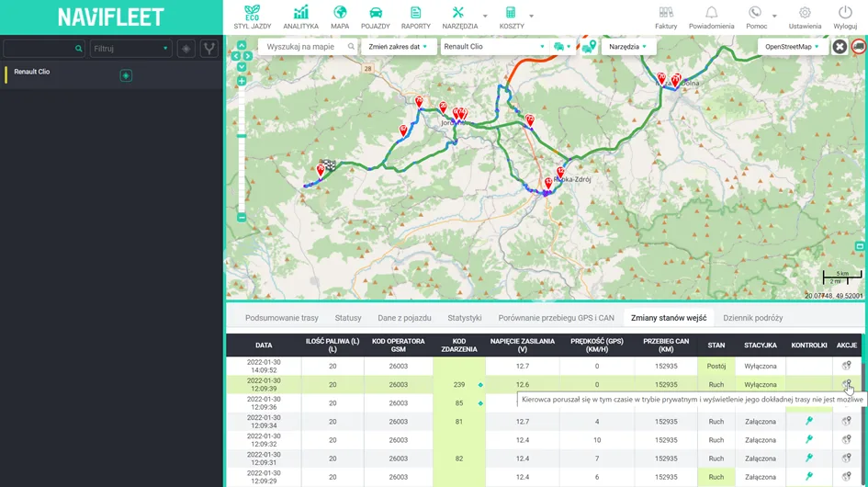Viewport: 868px width, 487px height.
Task: Expand the Pomoc dropdown arrow
Action: coord(774,16)
